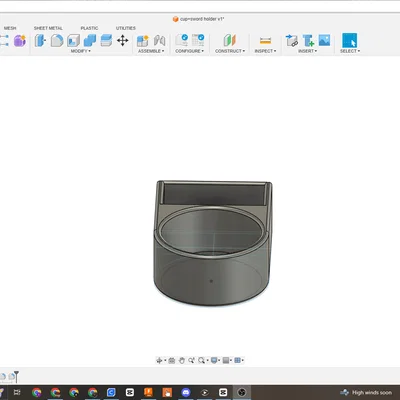Expand the Construct dropdown menu

pyautogui.click(x=230, y=51)
